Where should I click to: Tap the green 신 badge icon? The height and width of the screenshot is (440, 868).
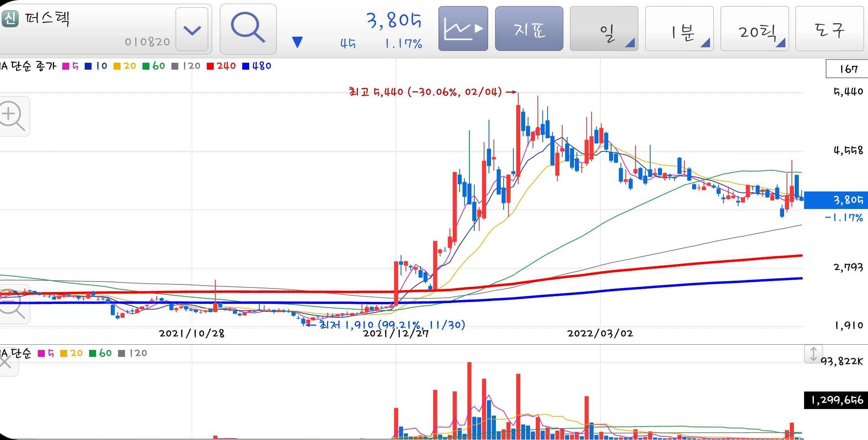(x=10, y=19)
